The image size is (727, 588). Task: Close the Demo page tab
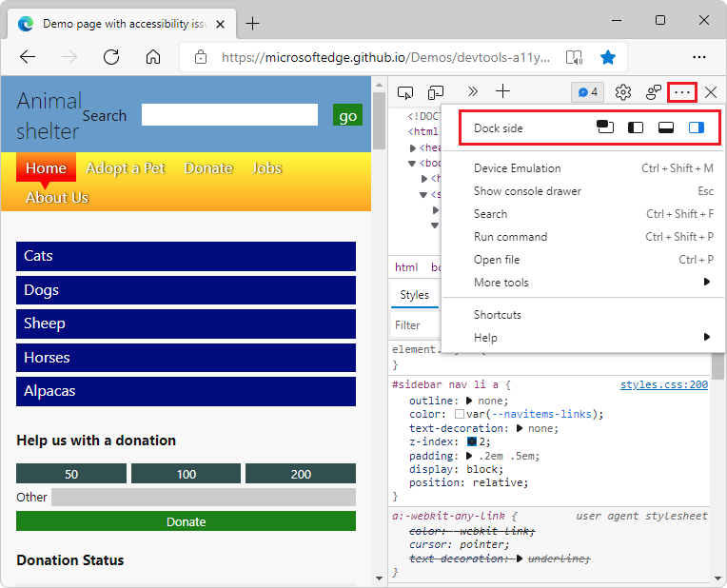pos(220,24)
